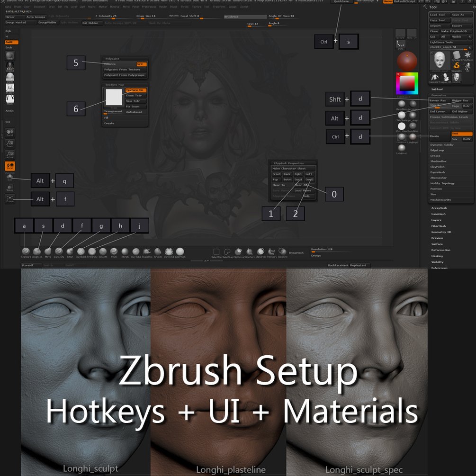Image resolution: width=476 pixels, height=476 pixels.
Task: Click the Load Tool button
Action: 439,15
